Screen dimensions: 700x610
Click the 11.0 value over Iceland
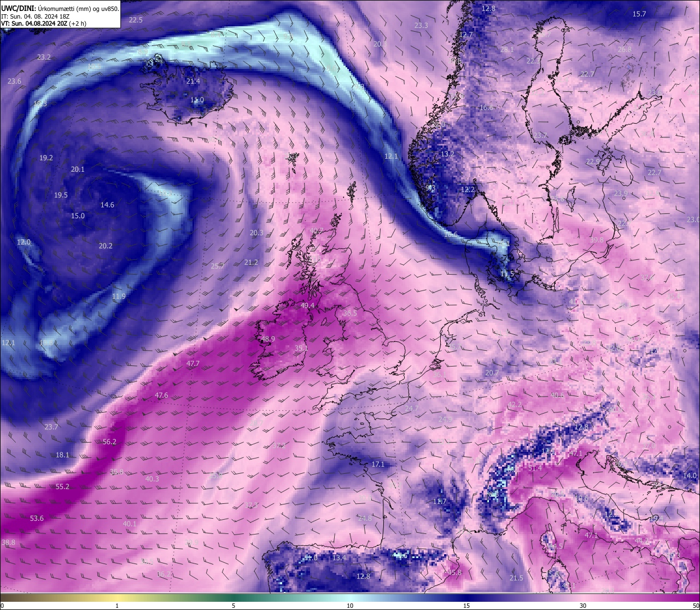197,100
